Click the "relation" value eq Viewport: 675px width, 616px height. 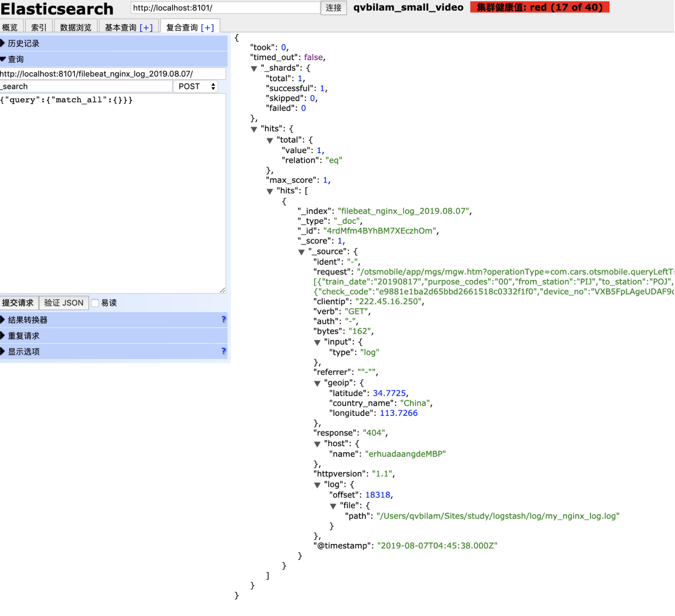click(x=334, y=160)
